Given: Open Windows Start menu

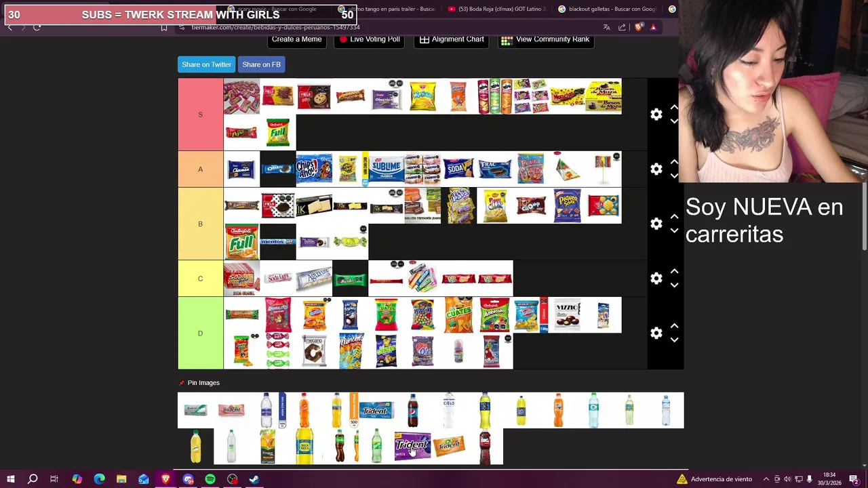Looking at the screenshot, I should pyautogui.click(x=11, y=479).
